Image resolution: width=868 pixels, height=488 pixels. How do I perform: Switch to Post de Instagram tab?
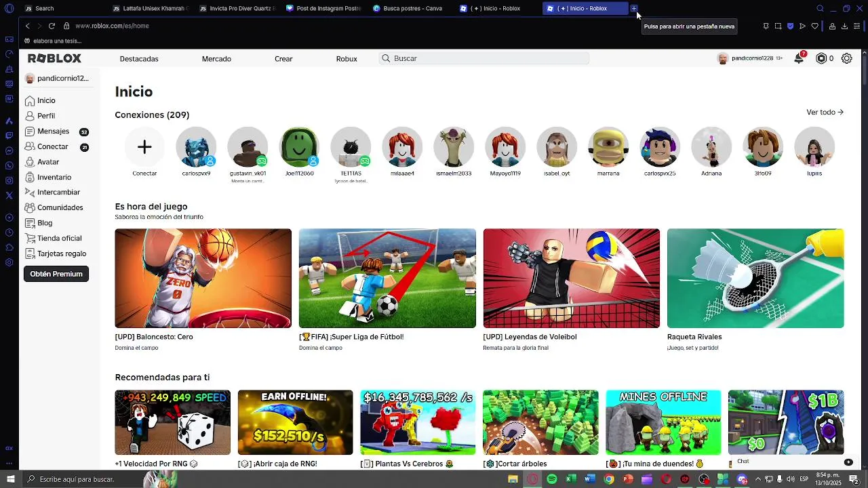pyautogui.click(x=324, y=8)
